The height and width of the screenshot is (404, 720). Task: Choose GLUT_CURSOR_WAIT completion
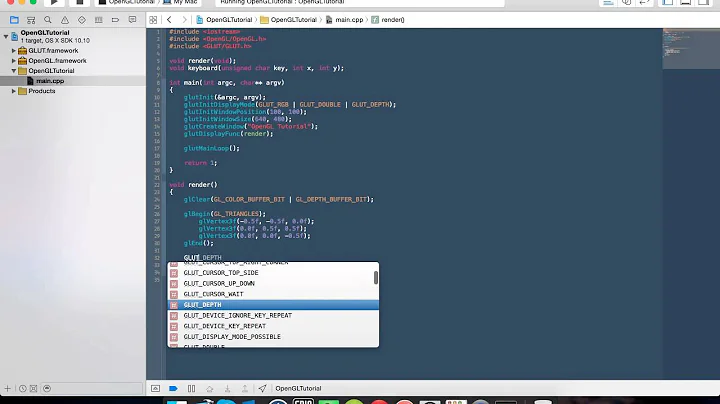(273, 294)
